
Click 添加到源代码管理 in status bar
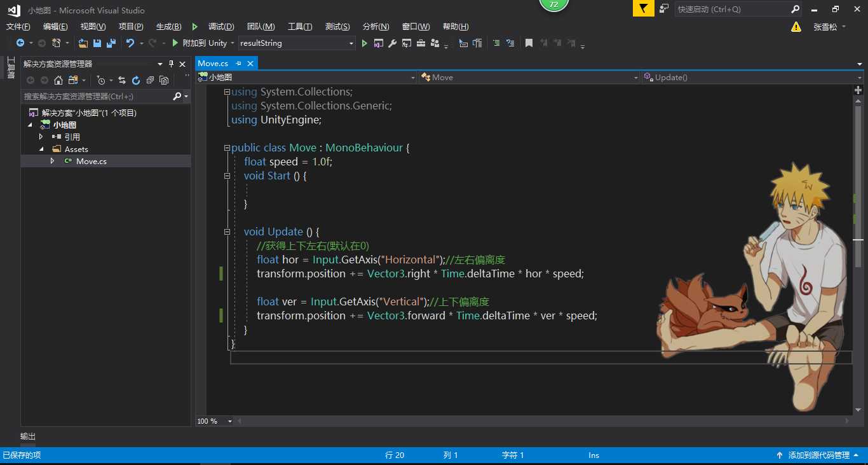tap(819, 455)
